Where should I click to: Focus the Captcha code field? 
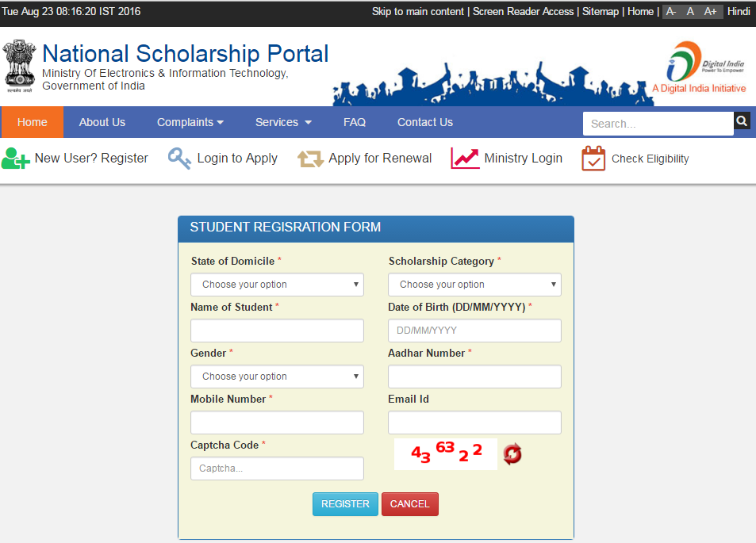click(277, 468)
